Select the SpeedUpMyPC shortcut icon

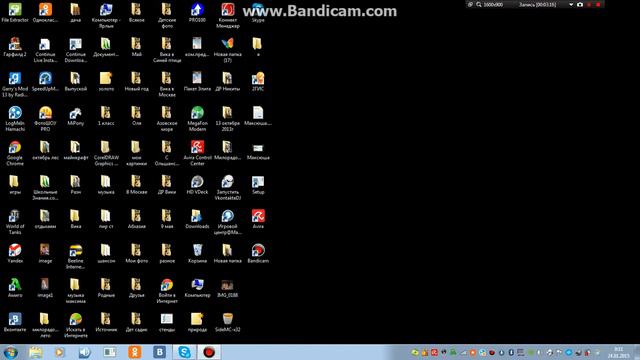(x=45, y=82)
